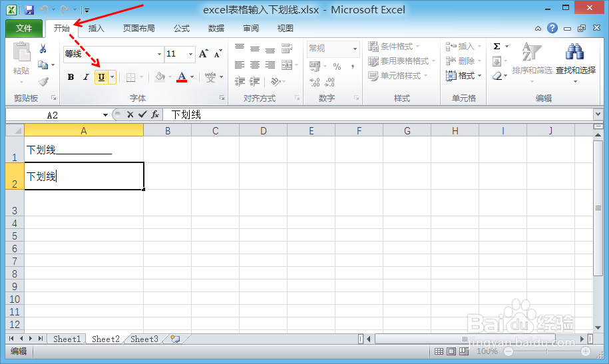Switch to the 公式 Formulas tab
This screenshot has height=364, width=609.
[x=182, y=29]
